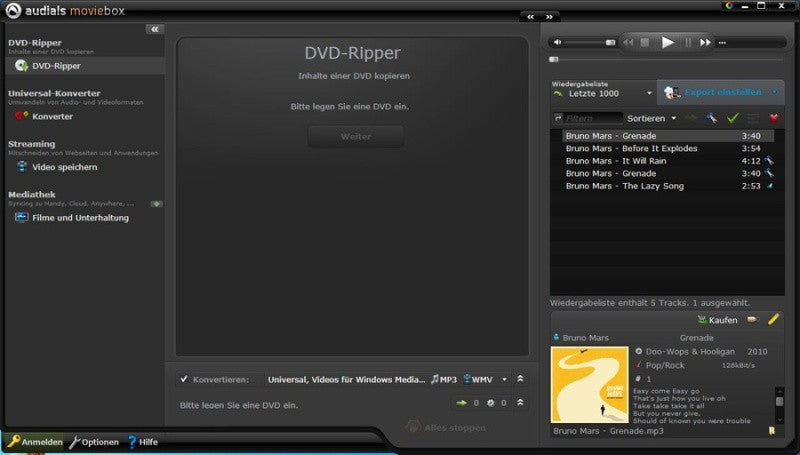This screenshot has height=455, width=800.
Task: Click the tag label icon beside Kaufen
Action: point(752,319)
